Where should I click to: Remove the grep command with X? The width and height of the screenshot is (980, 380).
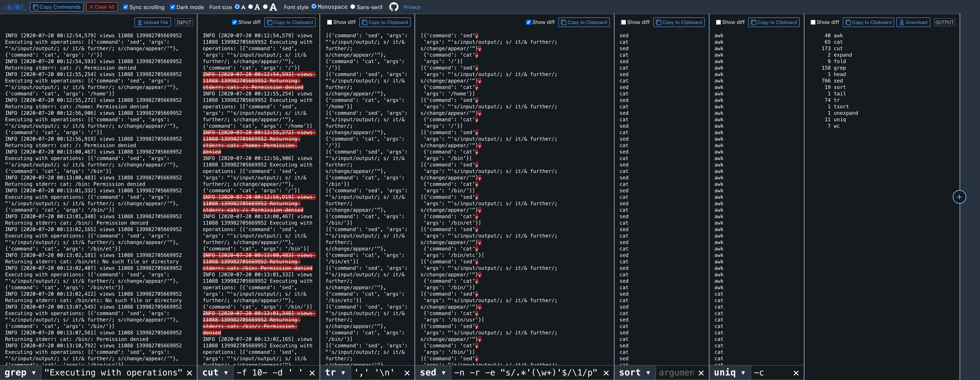coord(190,373)
